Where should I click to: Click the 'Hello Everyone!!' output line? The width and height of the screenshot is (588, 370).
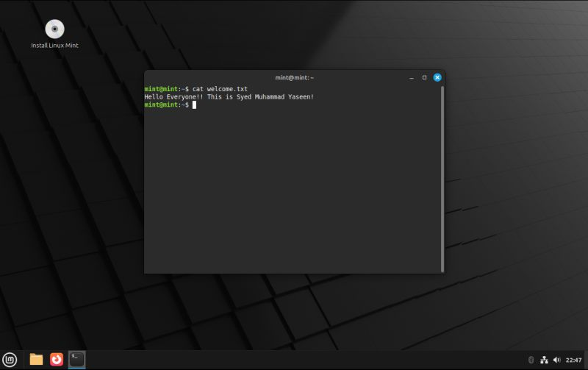click(x=229, y=97)
